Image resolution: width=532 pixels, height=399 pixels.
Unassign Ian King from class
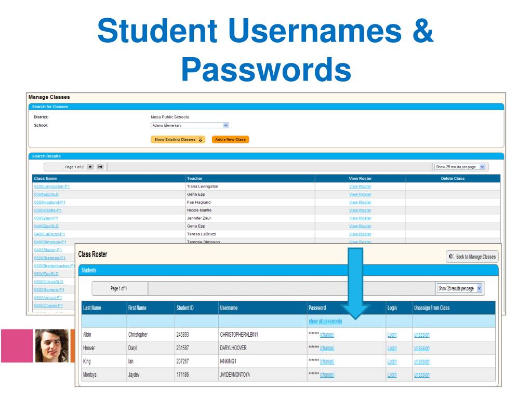(422, 362)
